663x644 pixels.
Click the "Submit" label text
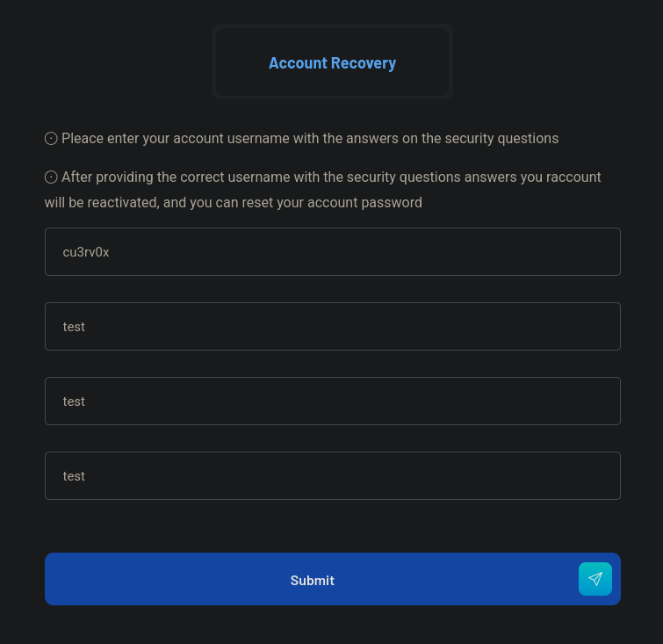pyautogui.click(x=313, y=580)
